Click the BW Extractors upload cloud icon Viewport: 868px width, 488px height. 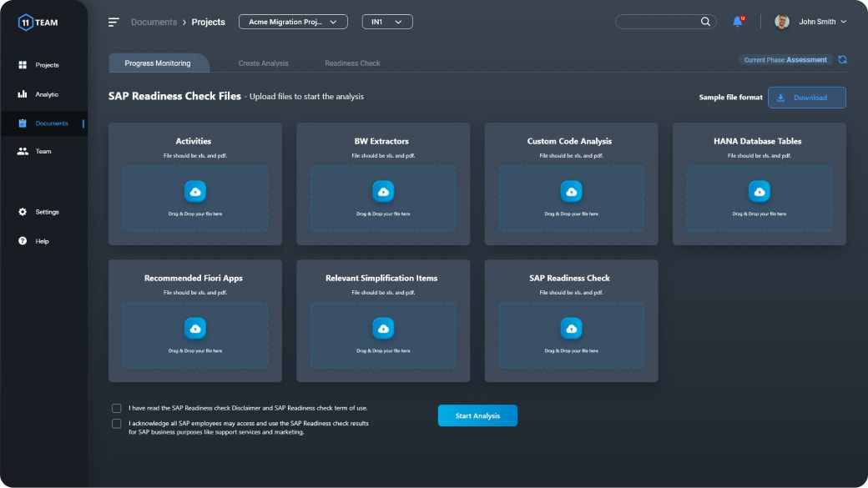click(x=383, y=192)
